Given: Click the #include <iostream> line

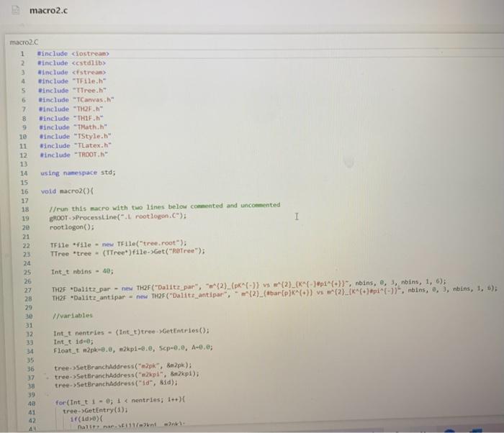Looking at the screenshot, I should [x=73, y=54].
